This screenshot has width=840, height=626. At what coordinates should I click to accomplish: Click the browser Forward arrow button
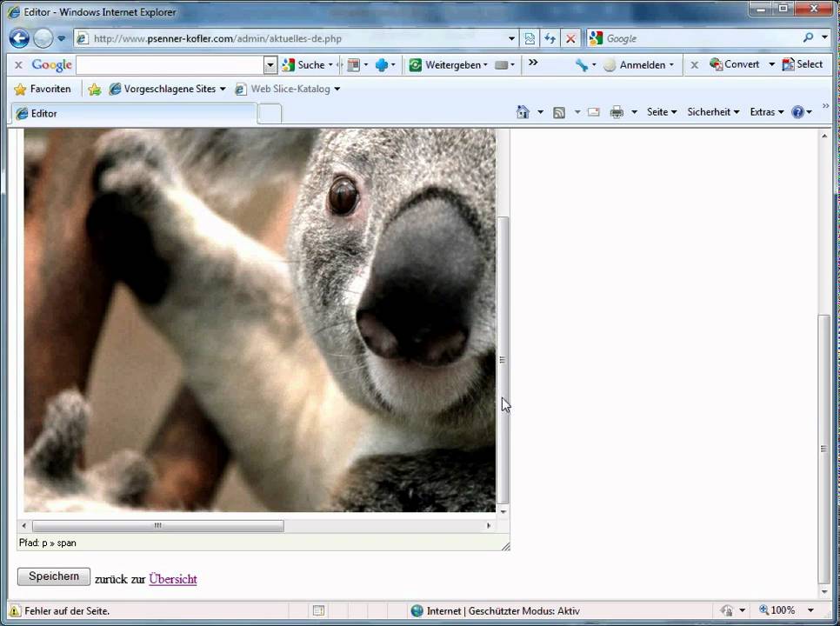click(x=43, y=38)
